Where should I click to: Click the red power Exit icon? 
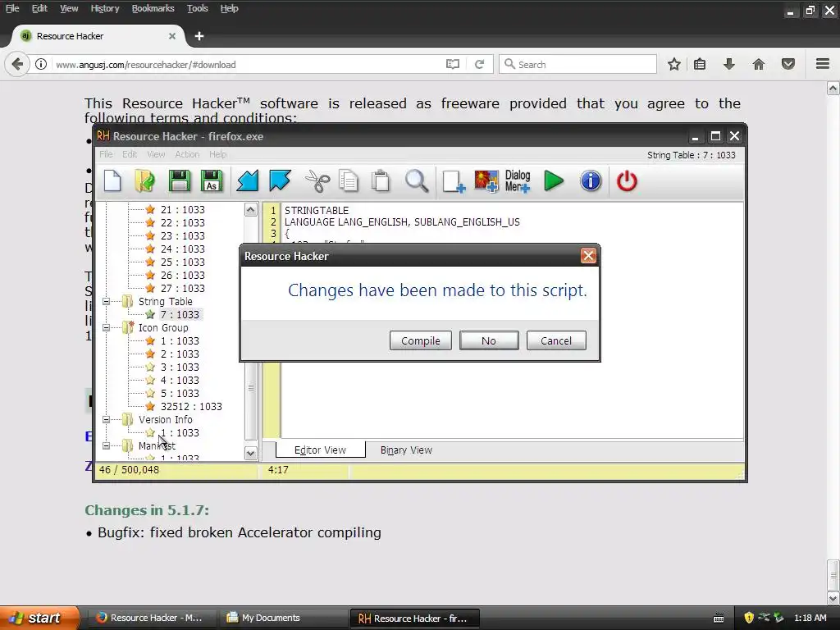click(x=627, y=181)
